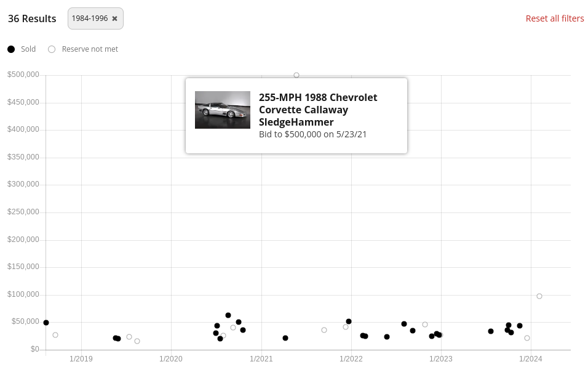Click the $500,000 y-axis label
588x375 pixels.
[x=23, y=75]
